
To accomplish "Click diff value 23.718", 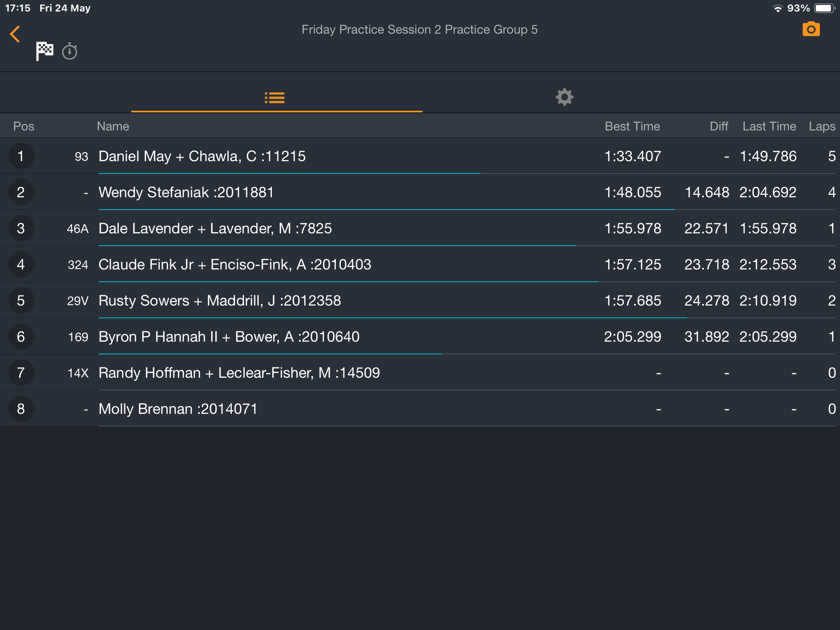I will [x=707, y=265].
